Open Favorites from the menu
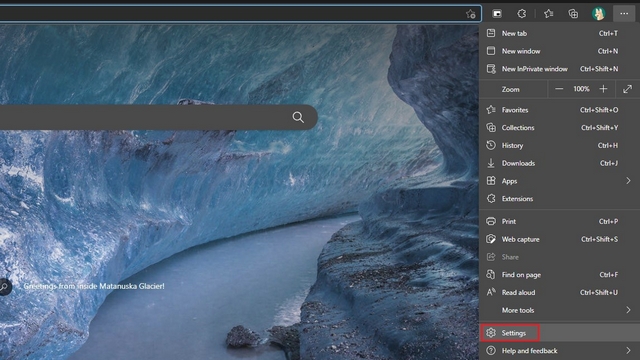 click(x=559, y=110)
